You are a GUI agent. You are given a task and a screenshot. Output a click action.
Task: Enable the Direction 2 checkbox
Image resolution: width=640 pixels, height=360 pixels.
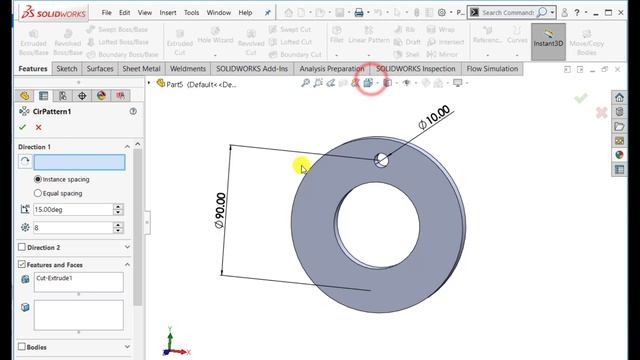22,247
